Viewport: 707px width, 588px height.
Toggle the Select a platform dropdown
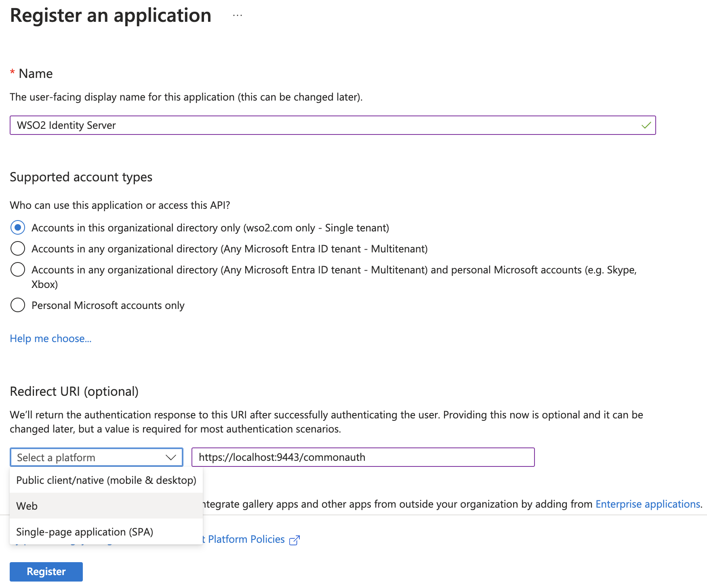(x=97, y=457)
